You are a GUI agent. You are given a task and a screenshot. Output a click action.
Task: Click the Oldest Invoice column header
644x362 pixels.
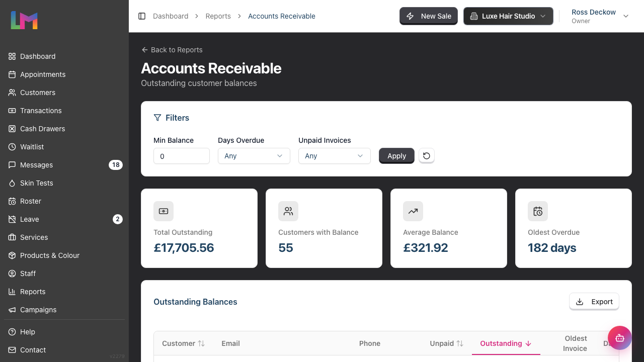point(576,343)
